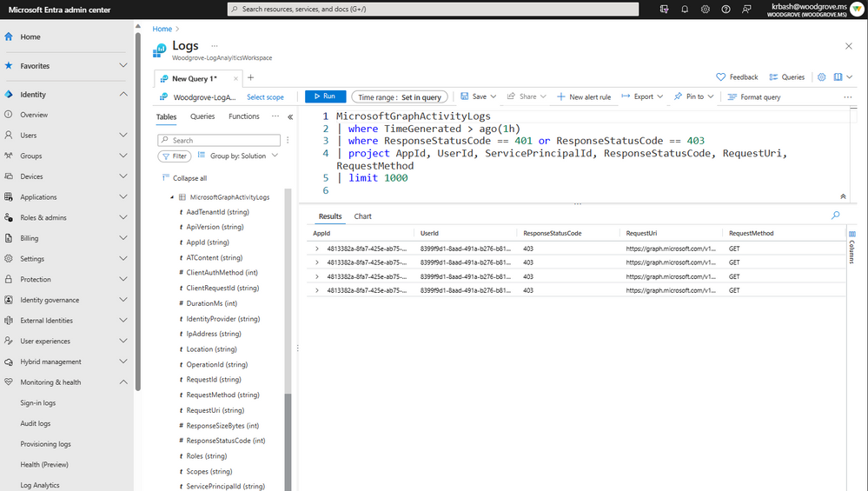Collapse the Identity section
This screenshot has height=491, width=868.
[x=123, y=94]
